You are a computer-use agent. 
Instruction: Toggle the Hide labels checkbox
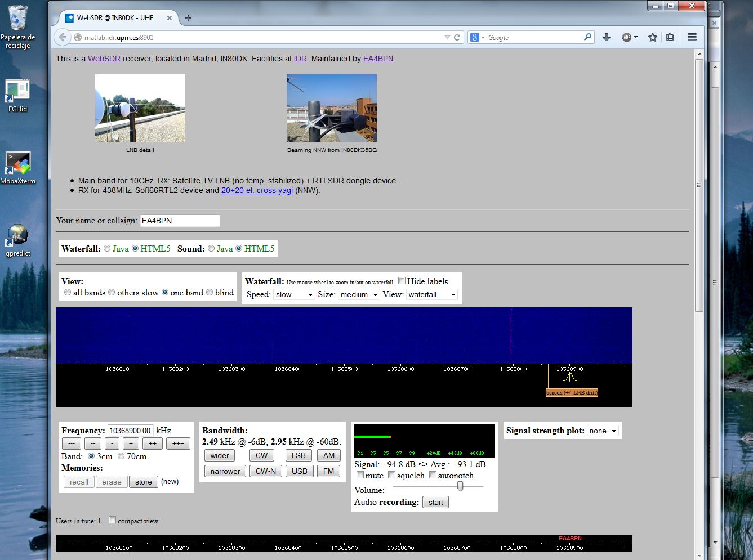(402, 281)
